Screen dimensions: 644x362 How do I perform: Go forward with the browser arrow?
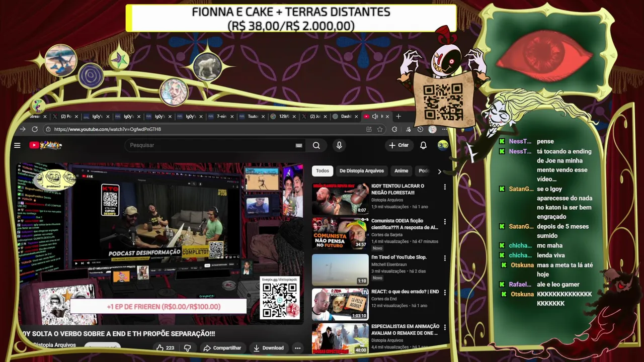point(23,129)
